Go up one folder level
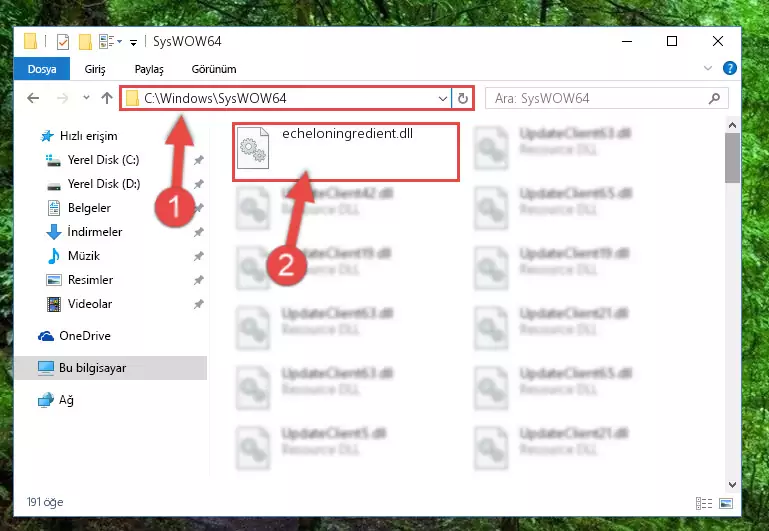Viewport: 769px width, 531px height. [x=106, y=98]
